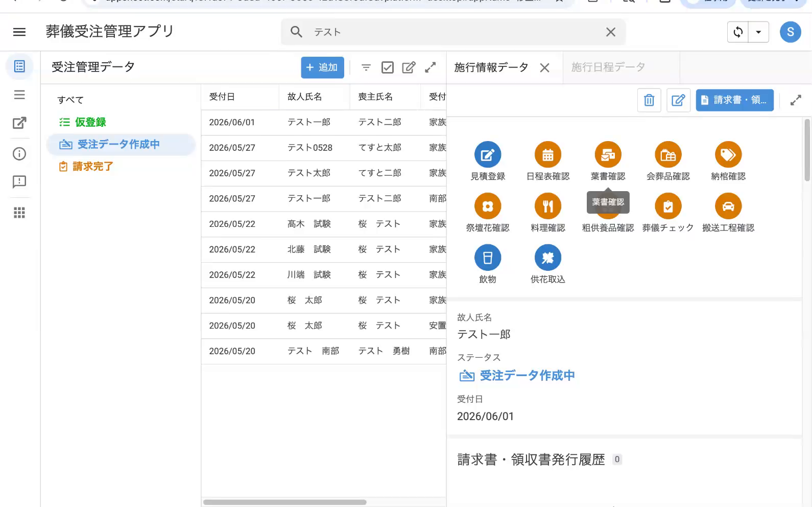Click the edit icon in detail panel
This screenshot has width=812, height=507.
678,100
